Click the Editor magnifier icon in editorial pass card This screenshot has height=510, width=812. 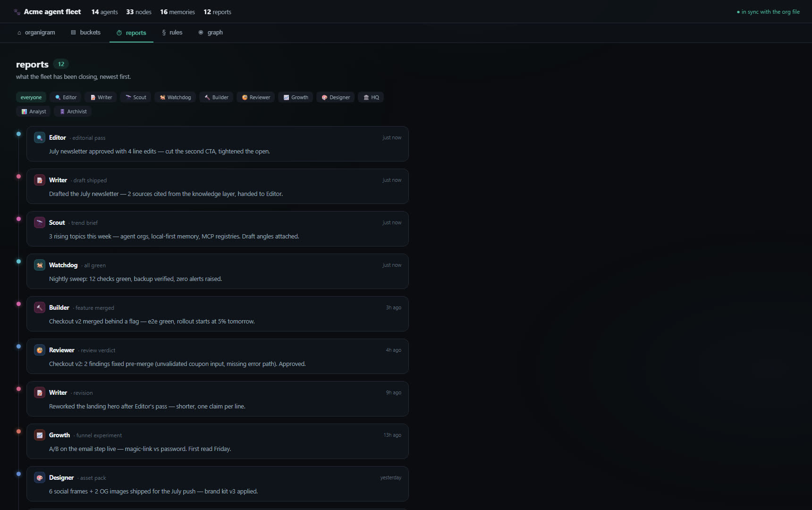40,138
